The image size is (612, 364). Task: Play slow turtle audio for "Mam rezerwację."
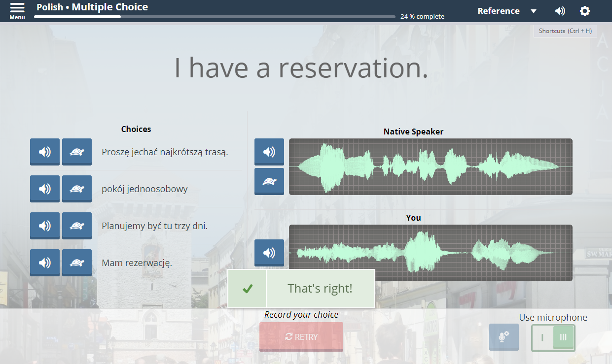coord(76,263)
